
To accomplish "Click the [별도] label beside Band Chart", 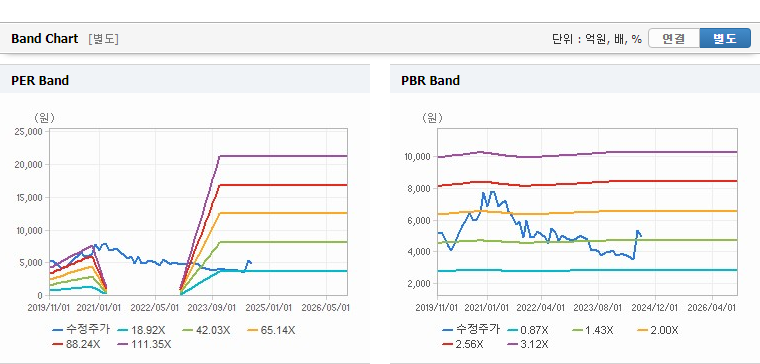I will 103,39.
